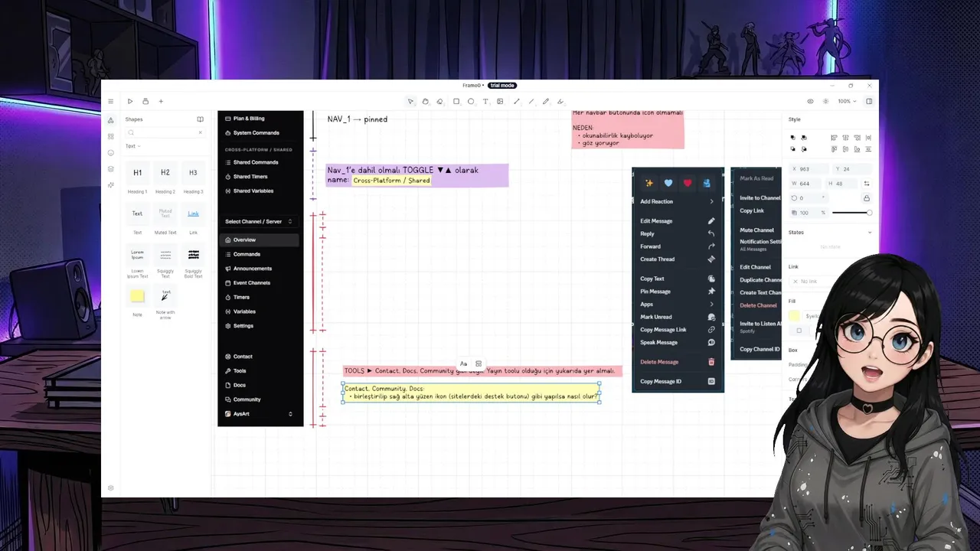Adjust the opacity slider in Style panel
The width and height of the screenshot is (980, 551).
point(851,213)
